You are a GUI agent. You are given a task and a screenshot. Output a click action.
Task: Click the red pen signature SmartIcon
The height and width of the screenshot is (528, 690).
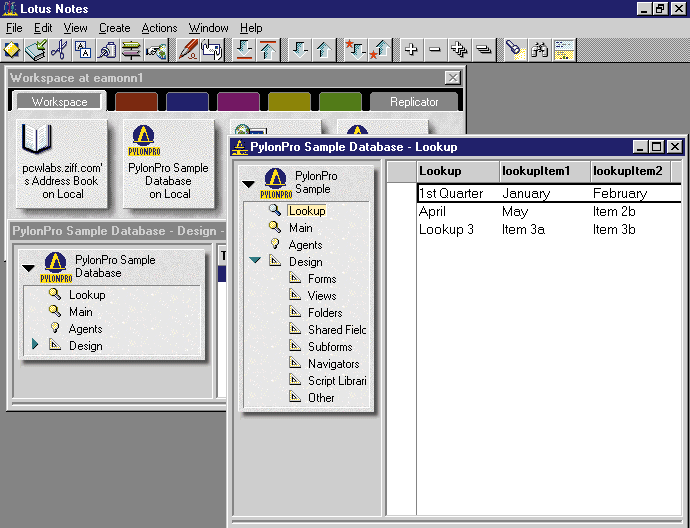188,49
